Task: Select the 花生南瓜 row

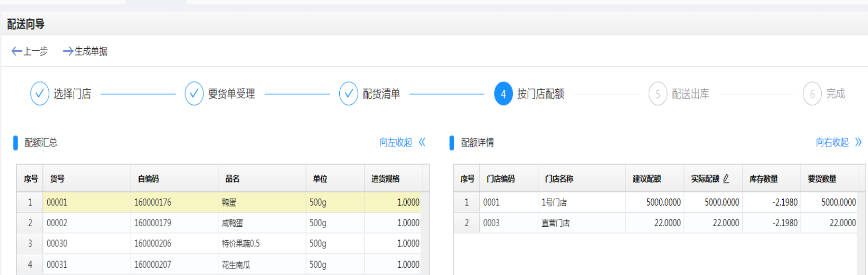Action: [219, 264]
